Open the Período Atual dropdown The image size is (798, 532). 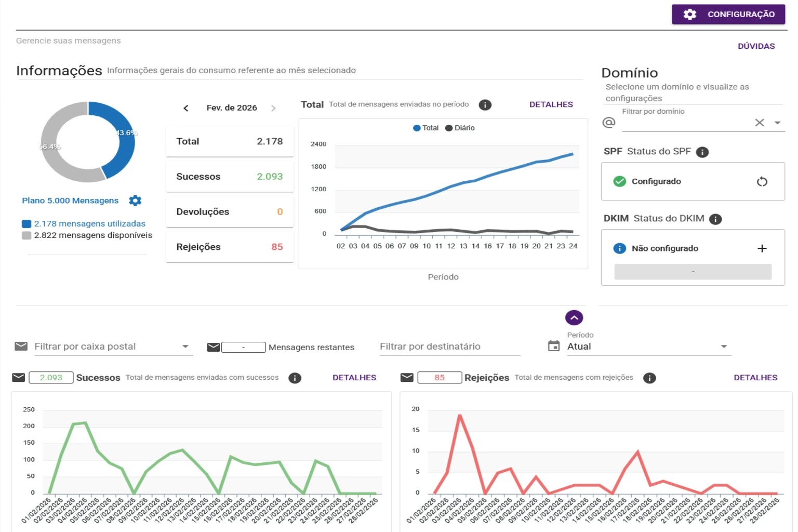pyautogui.click(x=723, y=345)
